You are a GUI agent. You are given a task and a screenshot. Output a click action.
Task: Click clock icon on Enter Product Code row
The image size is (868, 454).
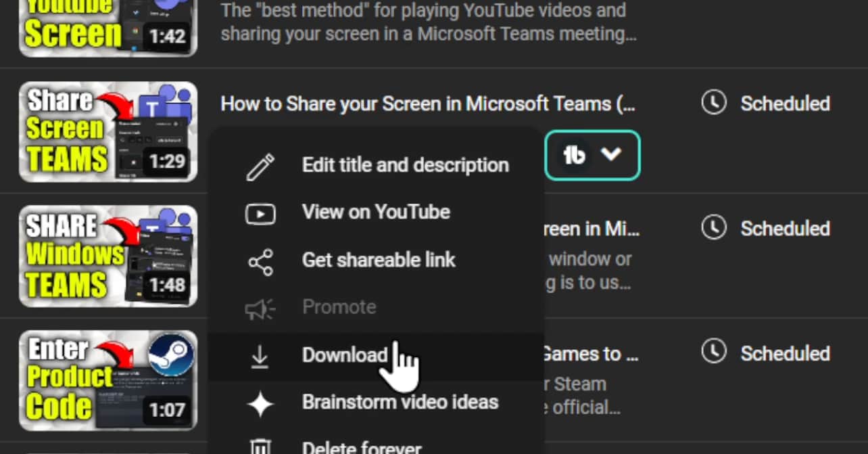tap(714, 353)
